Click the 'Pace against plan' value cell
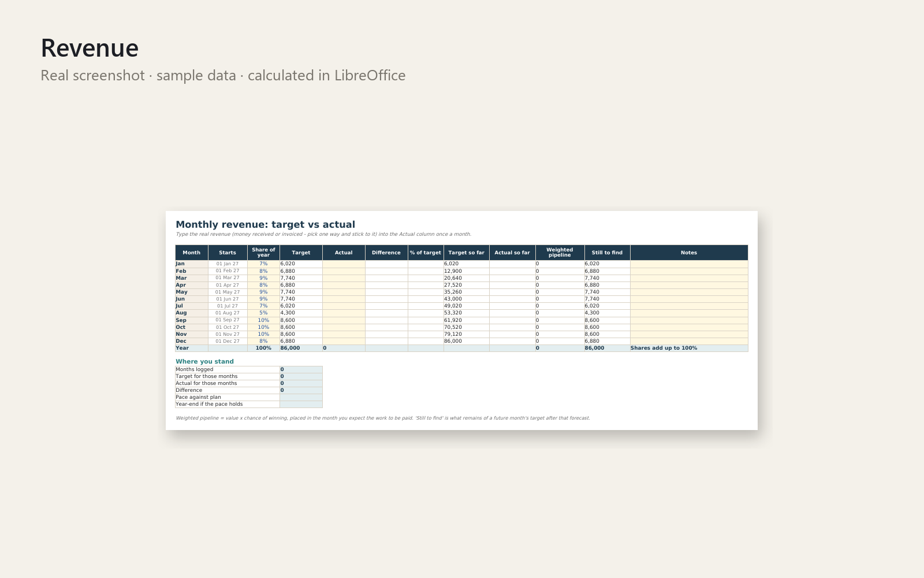The width and height of the screenshot is (924, 578). [301, 397]
